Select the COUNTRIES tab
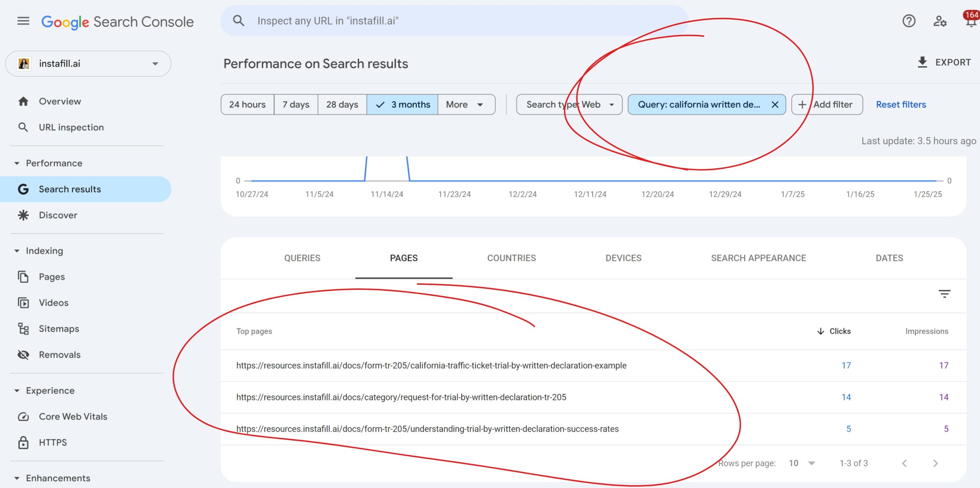This screenshot has height=488, width=980. tap(511, 258)
